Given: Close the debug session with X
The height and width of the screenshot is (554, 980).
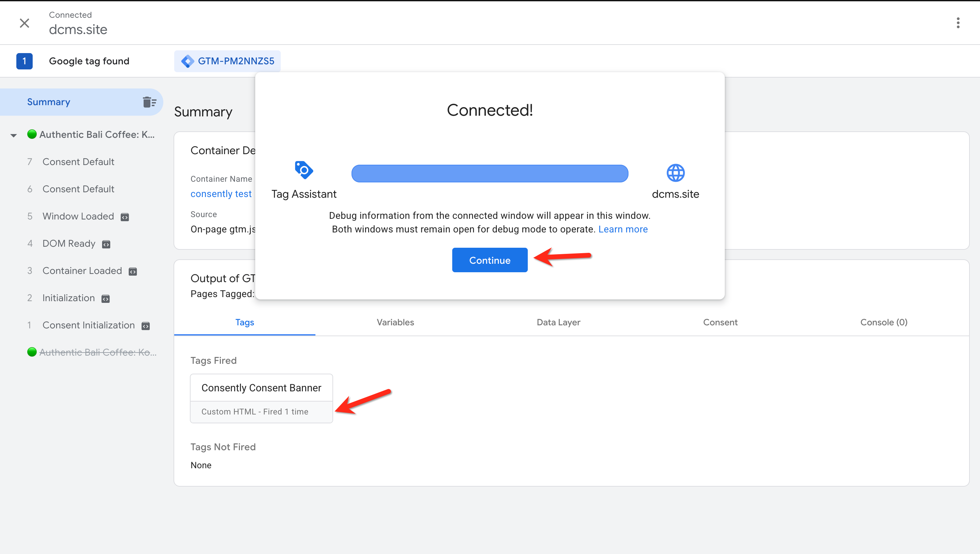Looking at the screenshot, I should click(24, 23).
